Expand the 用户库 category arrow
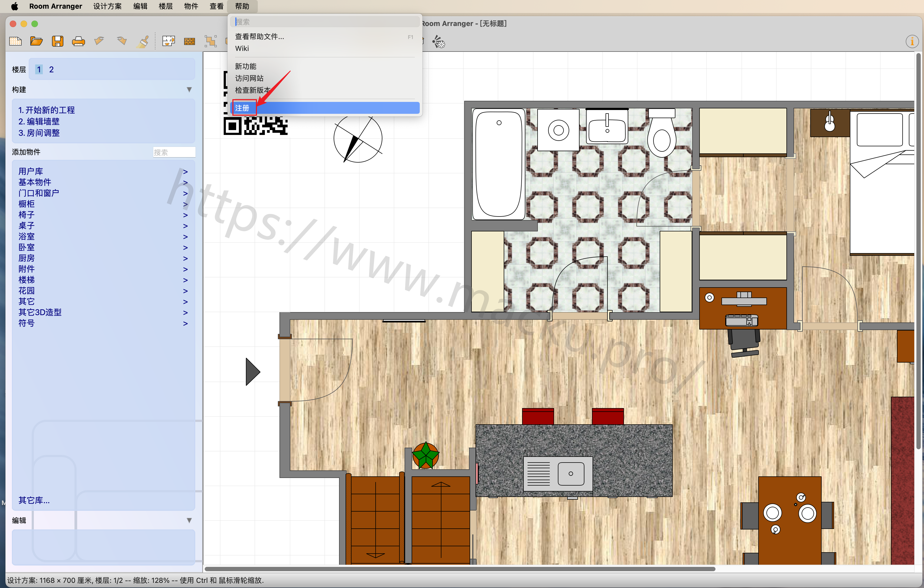 click(185, 172)
